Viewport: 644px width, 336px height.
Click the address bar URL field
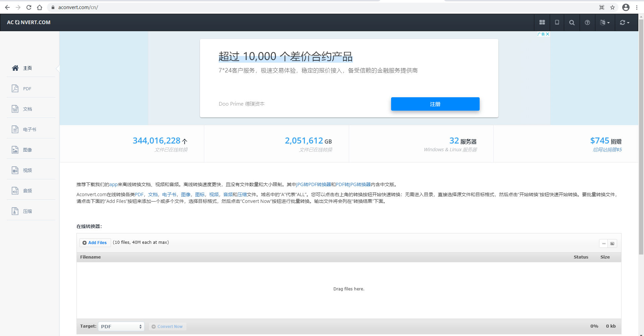[322, 7]
